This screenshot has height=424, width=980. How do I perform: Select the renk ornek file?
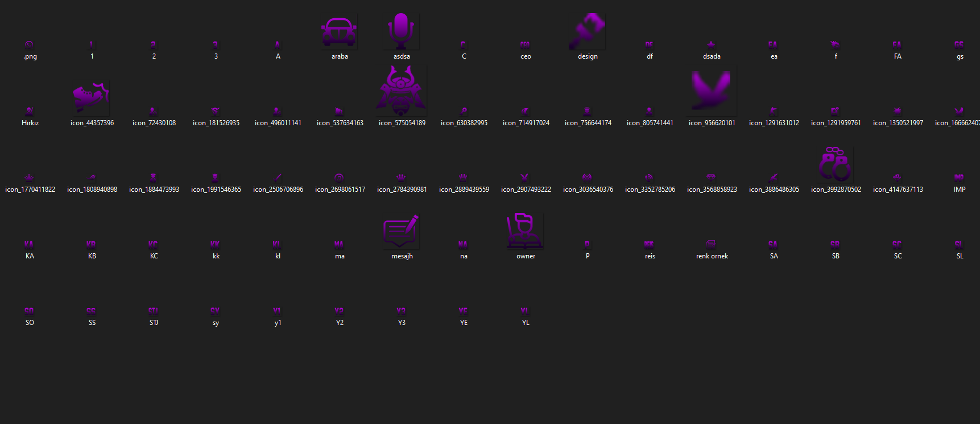pyautogui.click(x=711, y=244)
